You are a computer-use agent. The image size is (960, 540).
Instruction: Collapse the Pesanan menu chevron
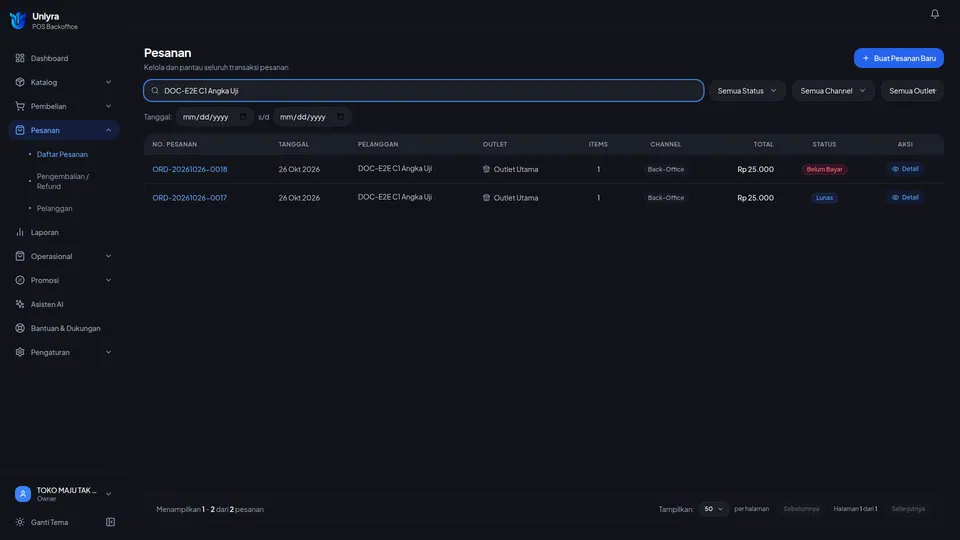pyautogui.click(x=108, y=130)
